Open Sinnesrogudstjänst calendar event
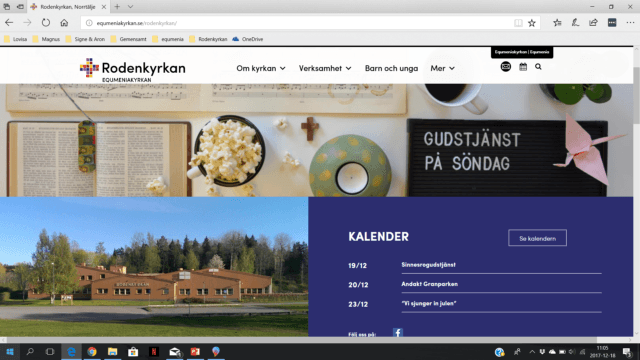Image resolution: width=640 pixels, height=360 pixels. 428,264
